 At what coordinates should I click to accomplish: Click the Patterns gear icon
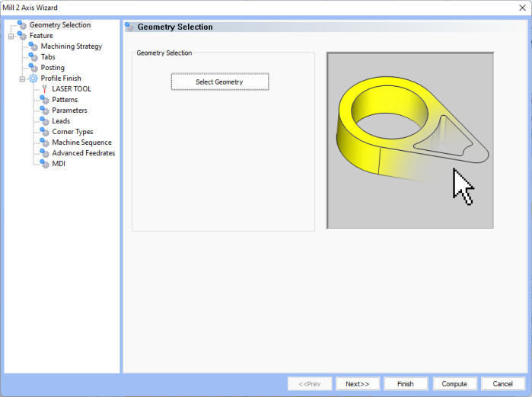pyautogui.click(x=44, y=100)
